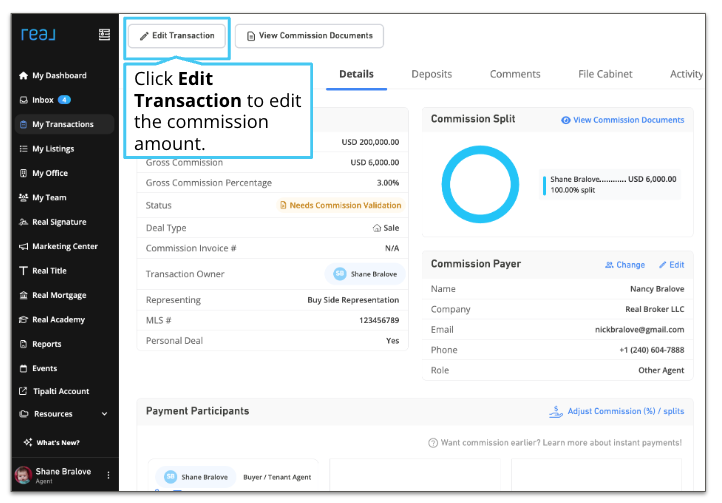The image size is (722, 503).
Task: Edit the commission payer details
Action: click(x=671, y=265)
